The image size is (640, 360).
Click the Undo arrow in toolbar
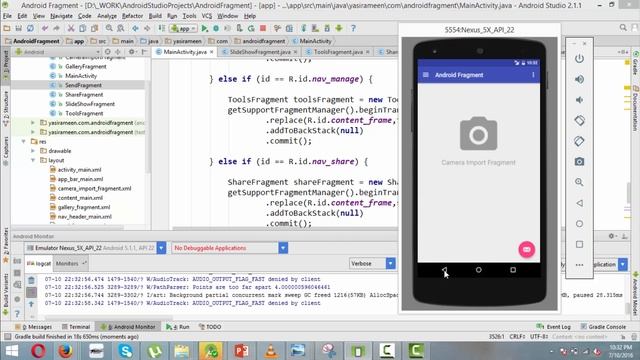coord(45,29)
